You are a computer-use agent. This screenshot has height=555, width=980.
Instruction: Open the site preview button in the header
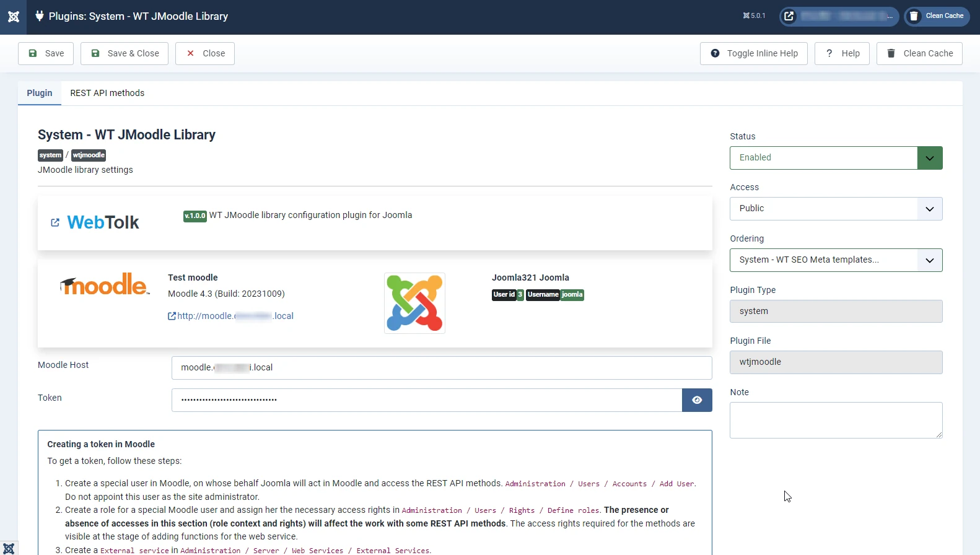[839, 16]
